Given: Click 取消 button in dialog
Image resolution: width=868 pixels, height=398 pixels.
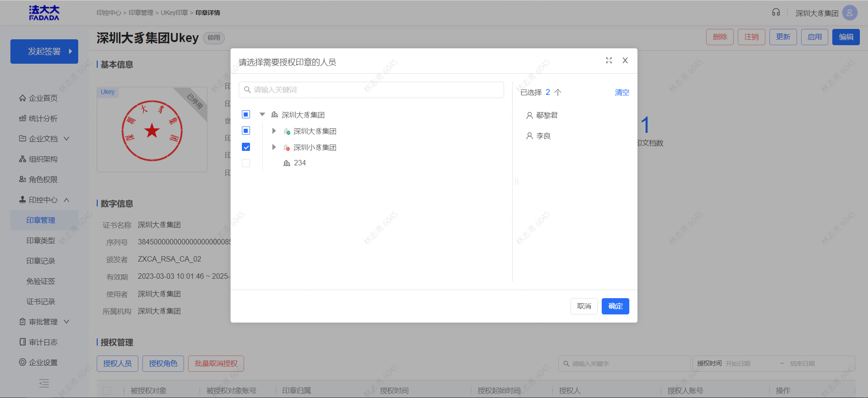Looking at the screenshot, I should [584, 306].
